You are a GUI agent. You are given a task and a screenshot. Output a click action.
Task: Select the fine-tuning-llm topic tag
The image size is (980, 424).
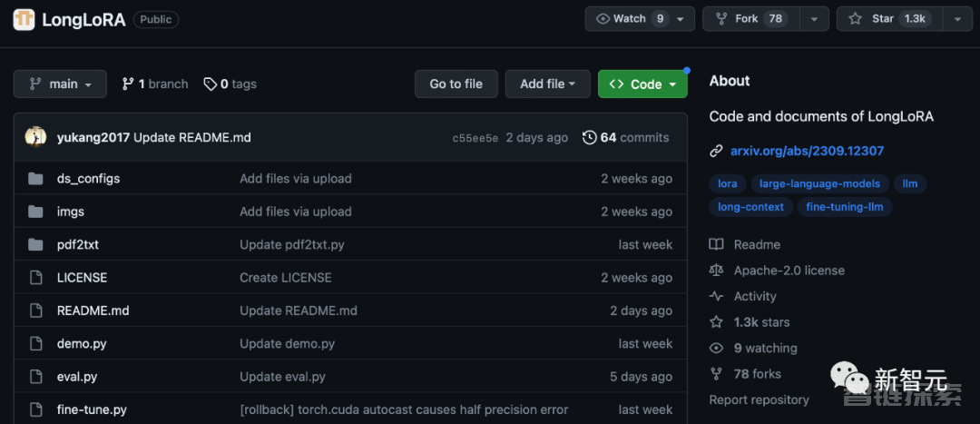(x=845, y=207)
